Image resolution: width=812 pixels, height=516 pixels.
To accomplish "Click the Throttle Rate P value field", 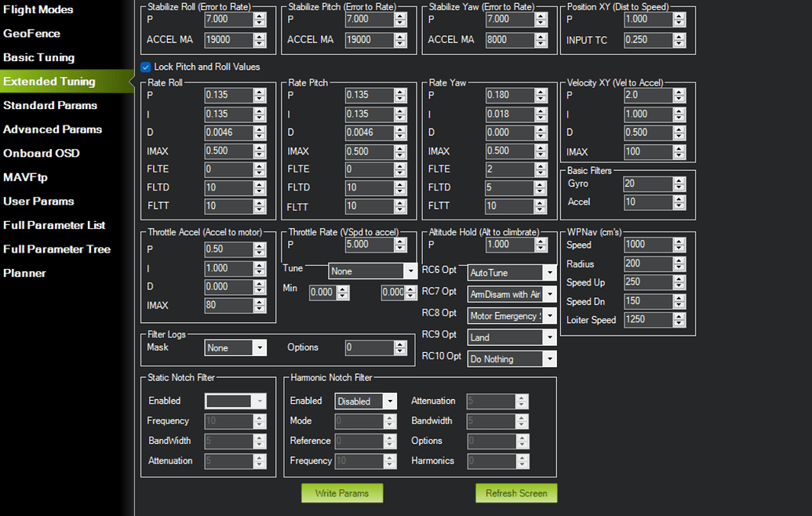I will click(369, 244).
